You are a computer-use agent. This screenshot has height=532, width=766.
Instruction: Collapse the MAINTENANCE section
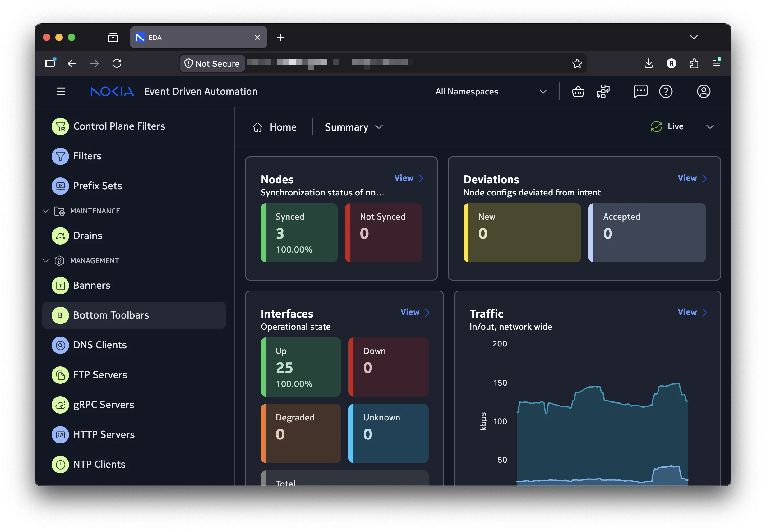(46, 211)
